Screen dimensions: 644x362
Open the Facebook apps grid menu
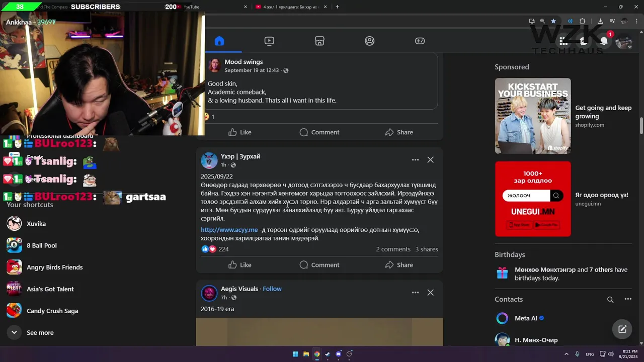pos(563,41)
